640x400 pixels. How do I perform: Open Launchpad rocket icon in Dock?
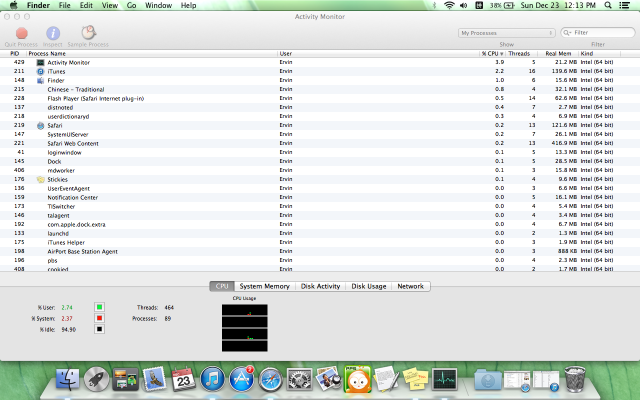[x=96, y=380]
